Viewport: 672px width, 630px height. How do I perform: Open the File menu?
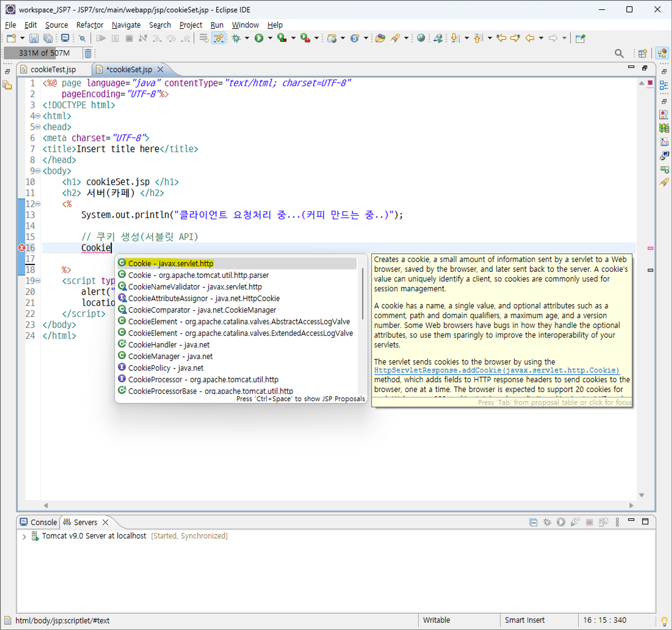pyautogui.click(x=10, y=25)
